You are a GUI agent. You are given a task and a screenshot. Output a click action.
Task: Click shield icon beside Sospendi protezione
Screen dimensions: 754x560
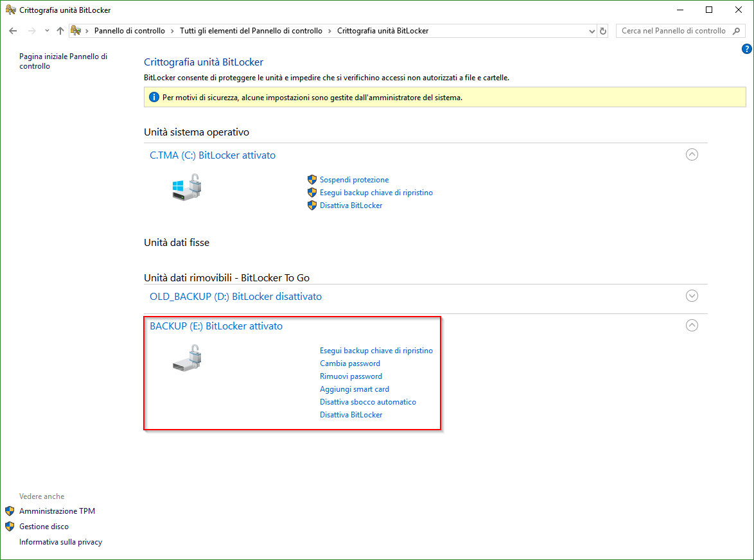tap(312, 180)
